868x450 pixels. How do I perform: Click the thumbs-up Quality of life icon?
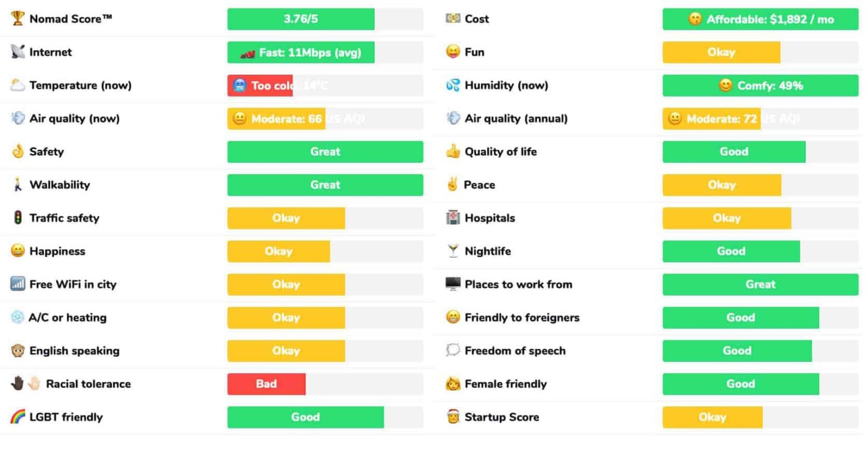tap(453, 152)
